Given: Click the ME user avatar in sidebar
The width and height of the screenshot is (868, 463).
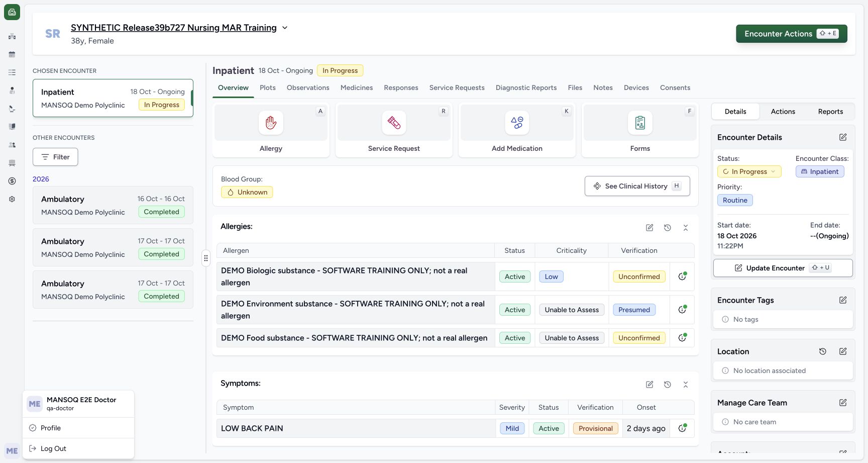Looking at the screenshot, I should (x=12, y=451).
